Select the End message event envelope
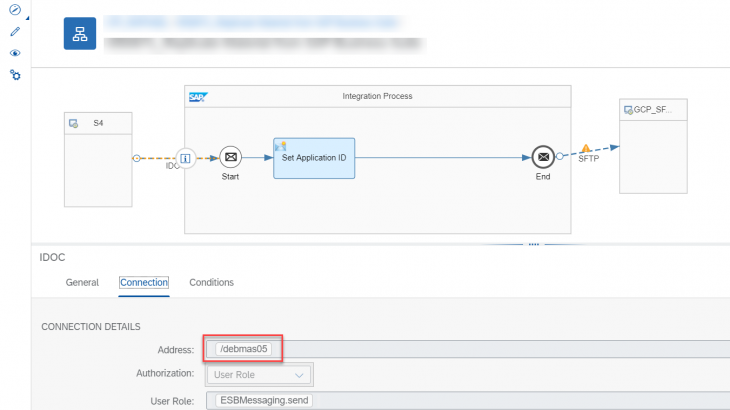This screenshot has width=730, height=410. [543, 157]
